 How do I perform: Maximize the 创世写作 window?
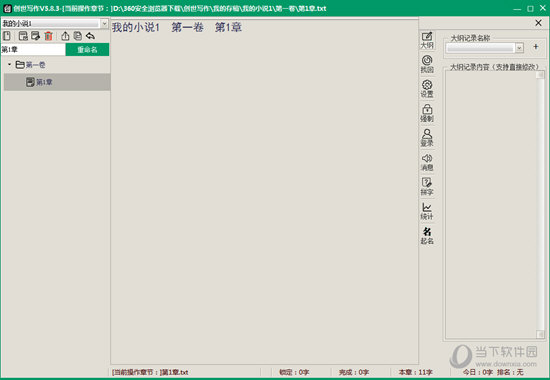[x=530, y=8]
